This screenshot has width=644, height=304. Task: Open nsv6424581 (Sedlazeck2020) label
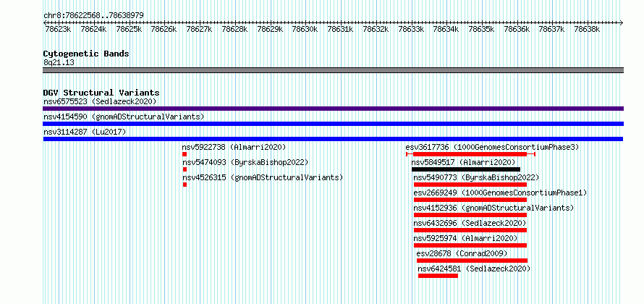(x=475, y=269)
